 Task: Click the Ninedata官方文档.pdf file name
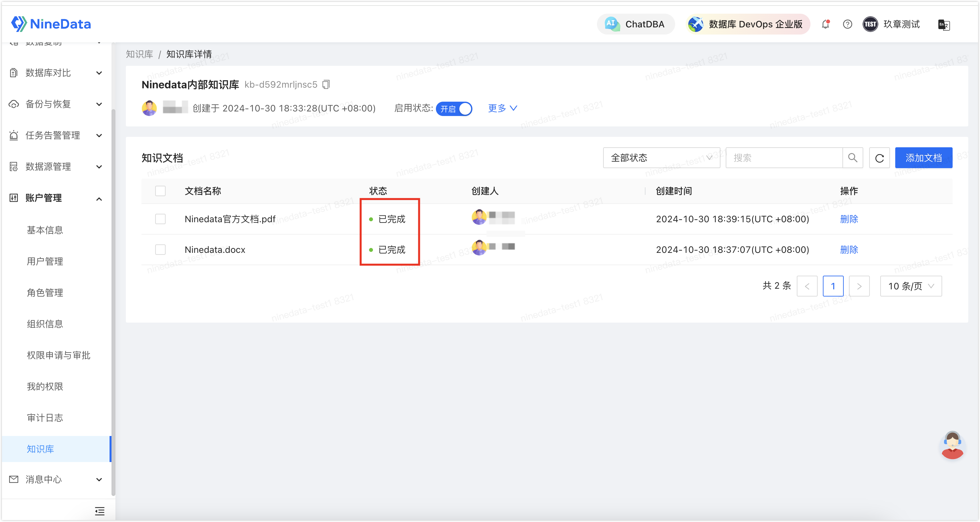point(230,219)
